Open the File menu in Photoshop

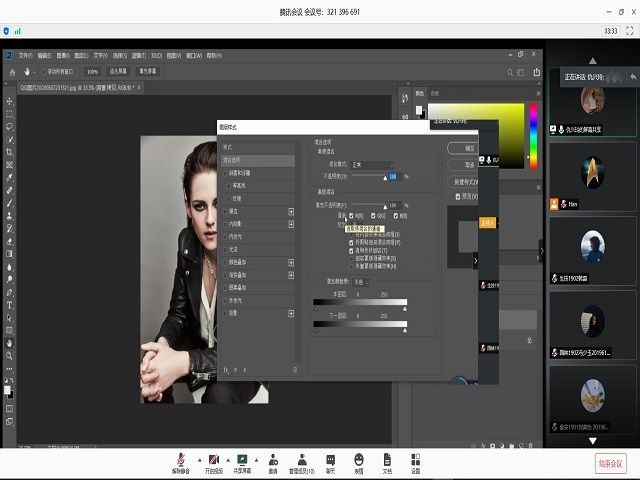(26, 55)
